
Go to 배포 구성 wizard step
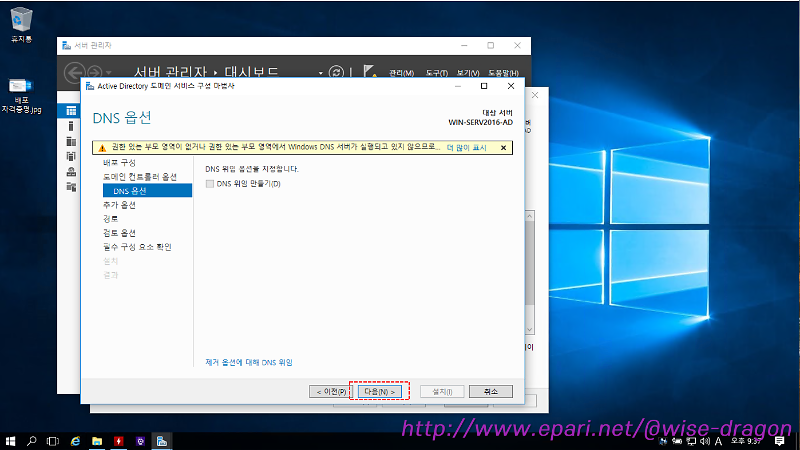(119, 163)
